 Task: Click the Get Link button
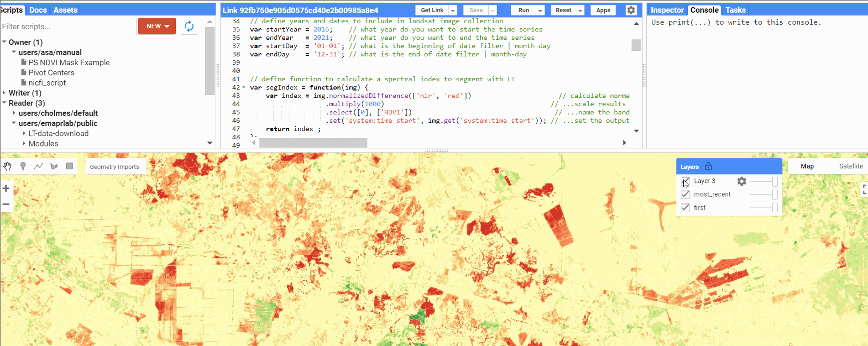point(432,10)
